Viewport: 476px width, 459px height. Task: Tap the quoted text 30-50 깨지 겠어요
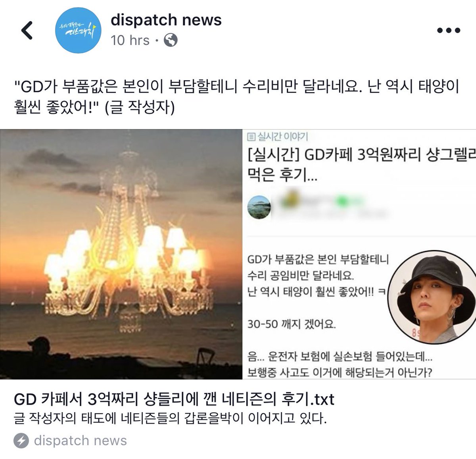(292, 324)
